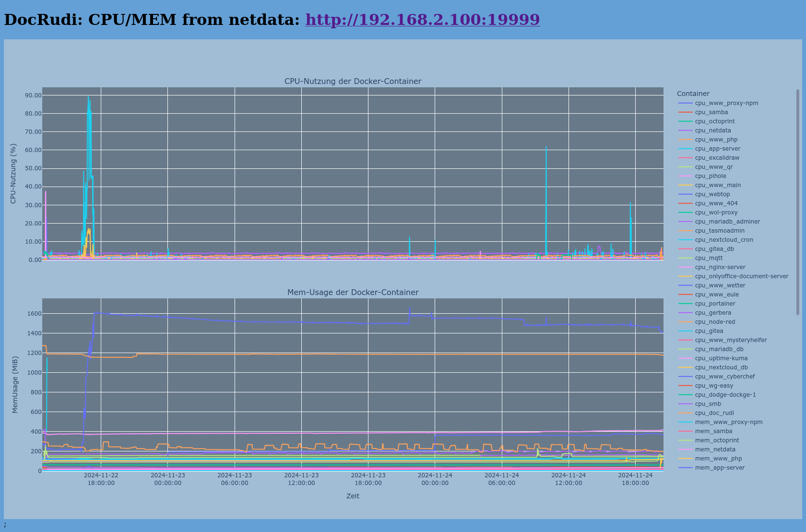
Task: Toggle cpu_octoprint series visibility
Action: click(714, 121)
